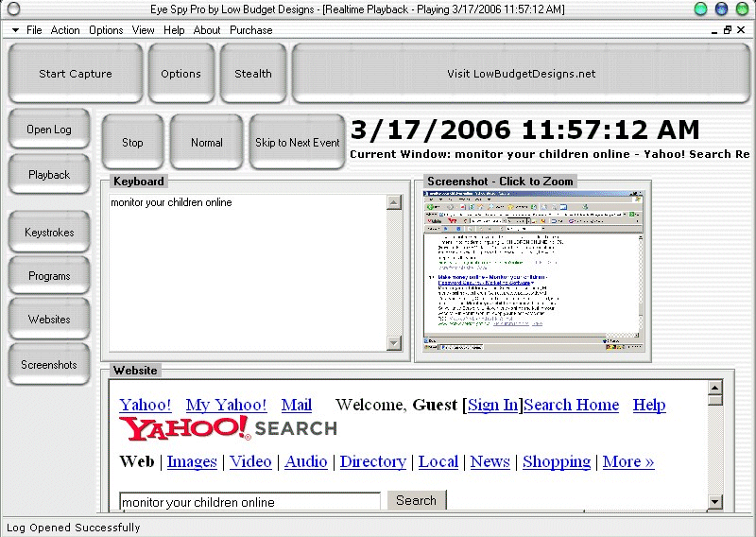Click the blue orb in title bar
Viewport: 756px width, 537px height.
point(721,9)
